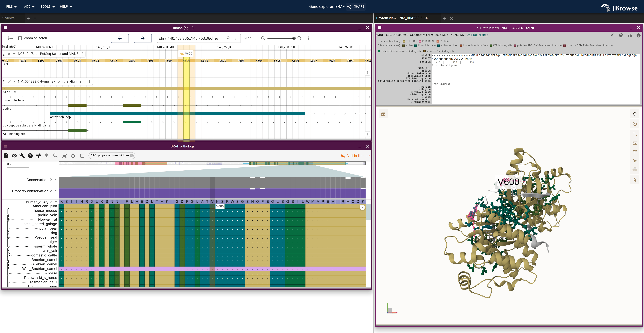Reset the 3D camera view
The width and height of the screenshot is (644, 333).
coord(635,114)
